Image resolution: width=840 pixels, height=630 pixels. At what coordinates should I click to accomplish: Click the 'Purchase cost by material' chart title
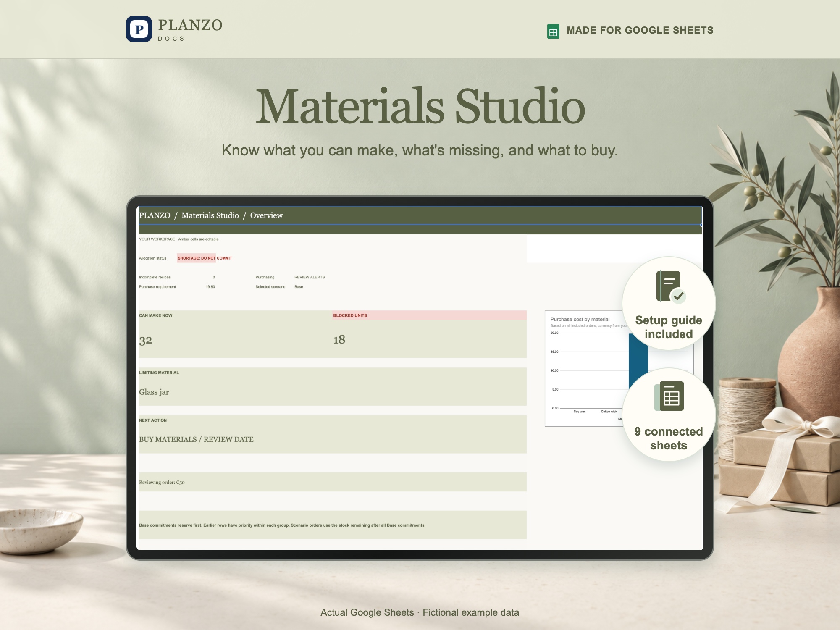(580, 319)
